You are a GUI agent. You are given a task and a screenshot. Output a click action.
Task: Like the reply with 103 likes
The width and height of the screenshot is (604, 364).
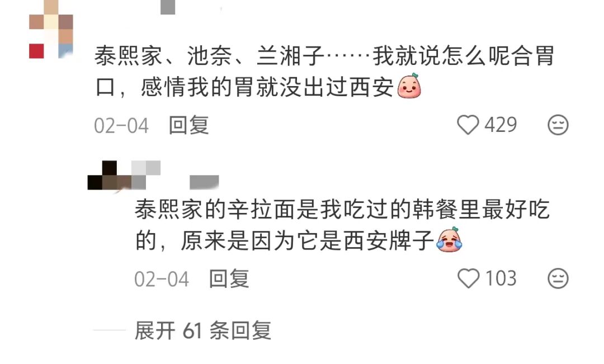coord(468,278)
